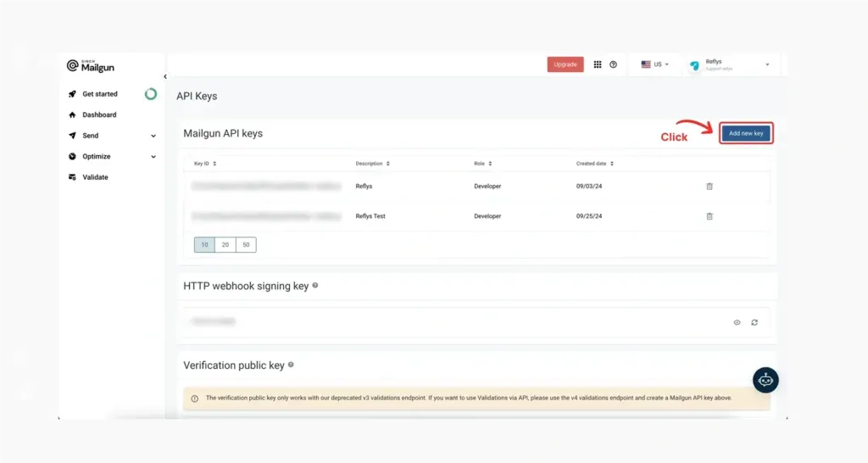Open the Reflys account dropdown
This screenshot has width=868, height=463.
click(731, 64)
